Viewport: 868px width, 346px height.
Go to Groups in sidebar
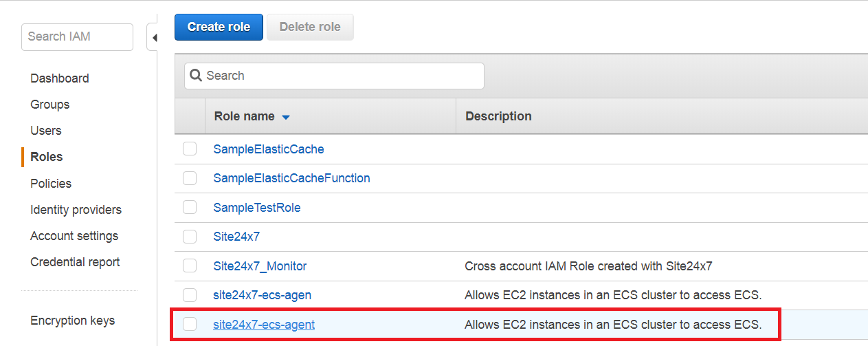tap(50, 105)
